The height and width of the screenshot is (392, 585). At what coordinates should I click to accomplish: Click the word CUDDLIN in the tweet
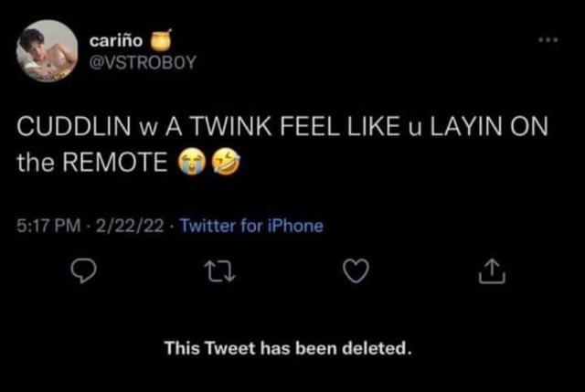[74, 126]
